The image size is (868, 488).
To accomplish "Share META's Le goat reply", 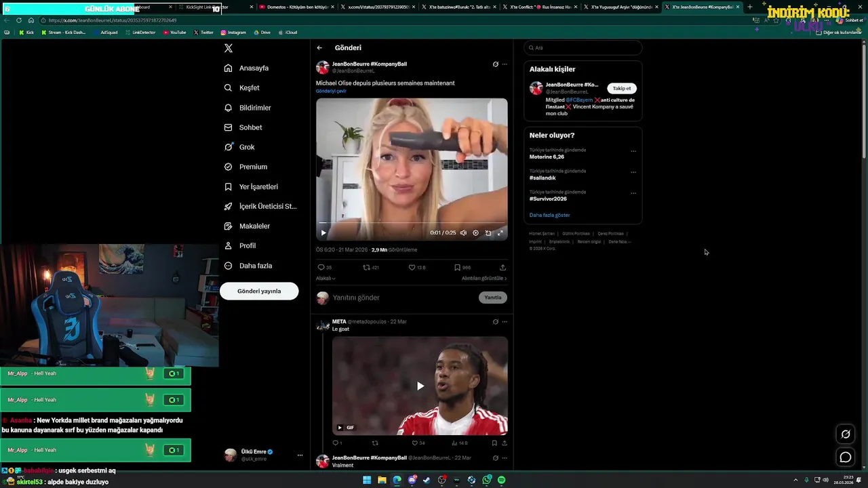I will tap(504, 443).
